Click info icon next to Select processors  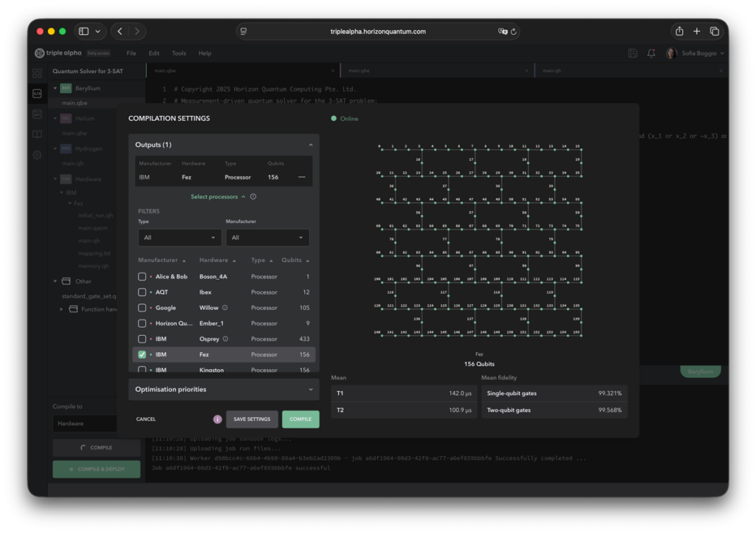[253, 196]
